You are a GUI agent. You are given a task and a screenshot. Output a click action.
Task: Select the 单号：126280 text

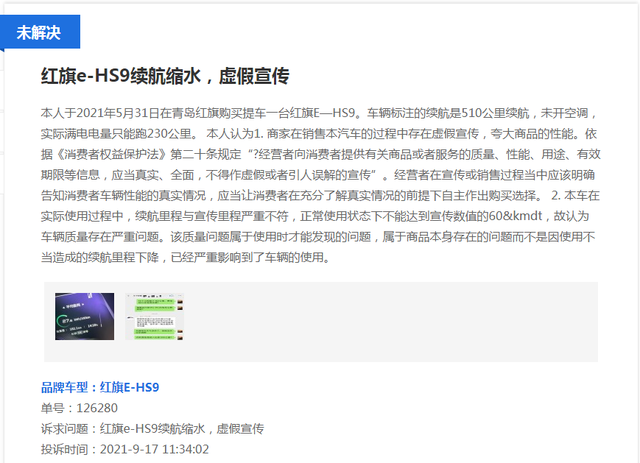(x=79, y=408)
